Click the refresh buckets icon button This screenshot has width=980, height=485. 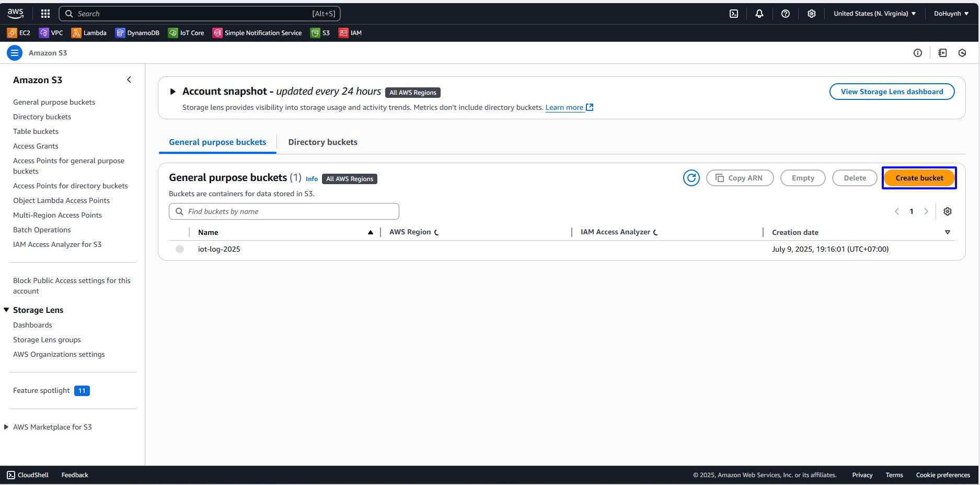click(x=691, y=178)
